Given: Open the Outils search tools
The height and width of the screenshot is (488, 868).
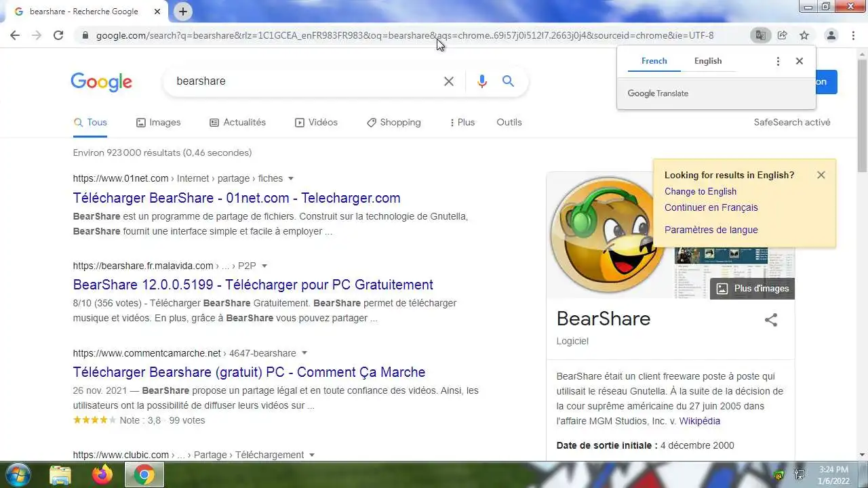Looking at the screenshot, I should point(509,123).
